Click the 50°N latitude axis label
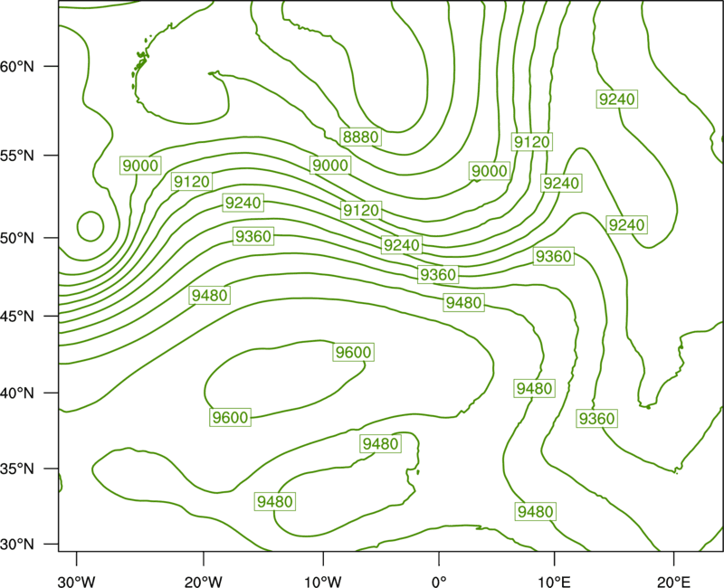This screenshot has width=724, height=588. (x=17, y=238)
